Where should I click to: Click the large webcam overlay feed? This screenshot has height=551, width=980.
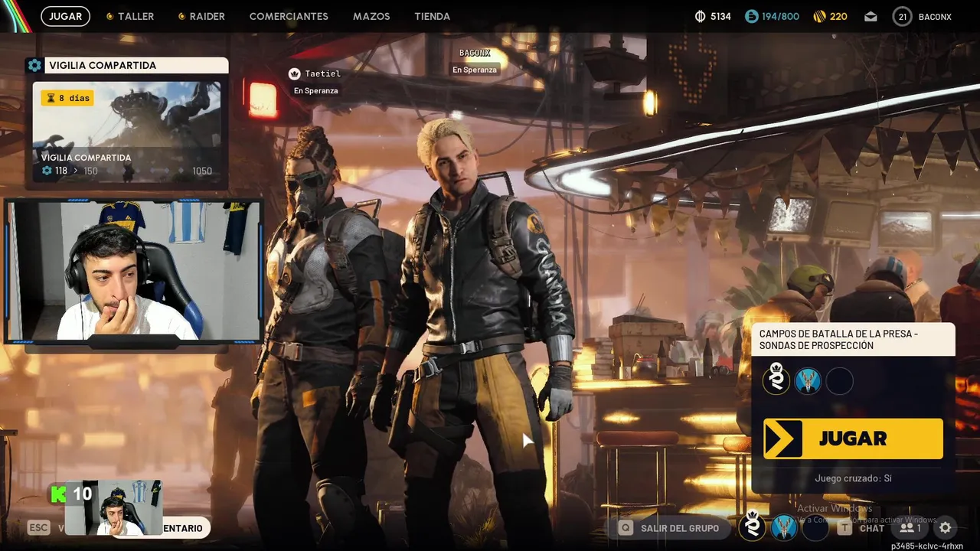point(134,272)
